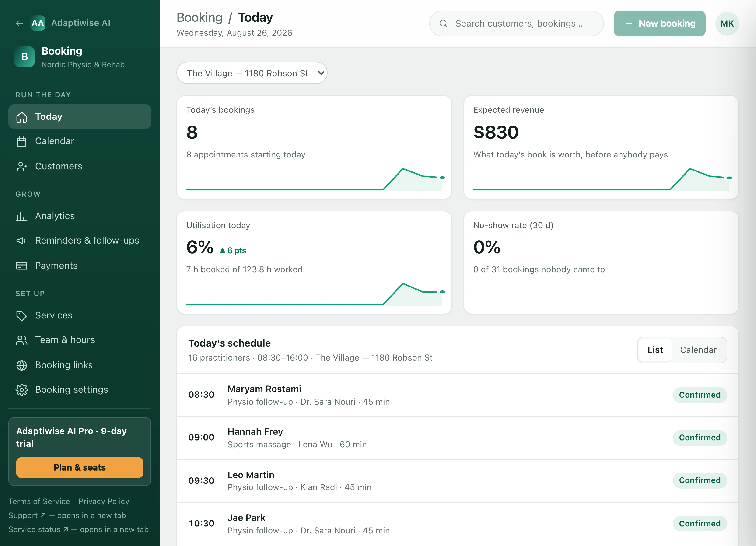This screenshot has width=756, height=546.
Task: Open the No-show rate (30 d) card
Action: [x=601, y=262]
